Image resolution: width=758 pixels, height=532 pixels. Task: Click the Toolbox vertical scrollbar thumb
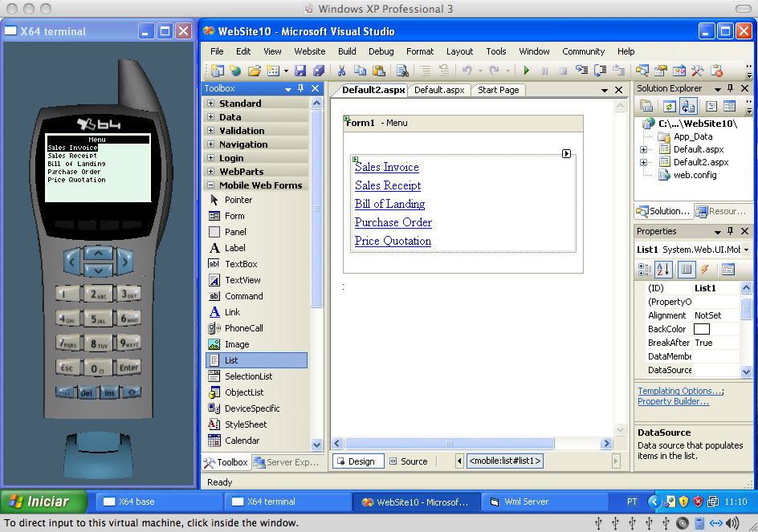[316, 209]
